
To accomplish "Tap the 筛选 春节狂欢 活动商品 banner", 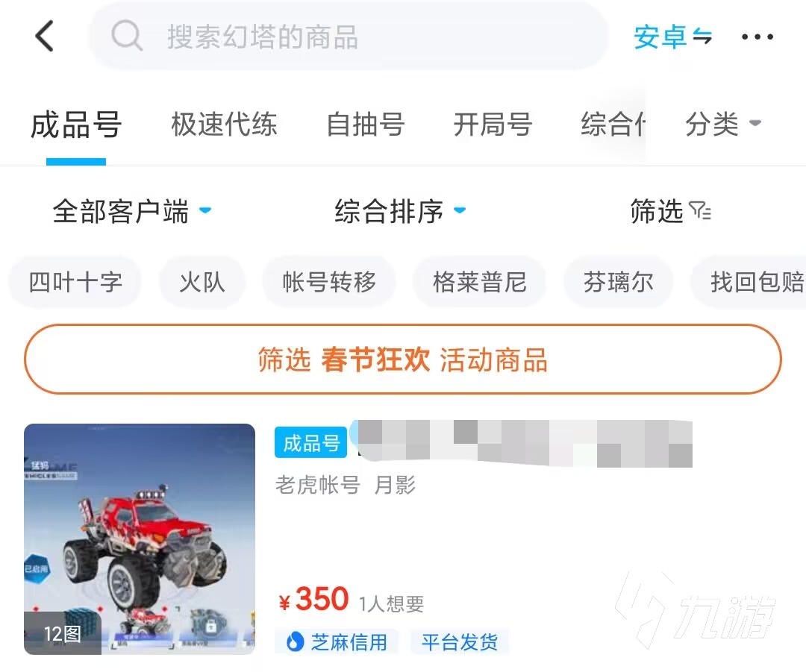I will coord(403,359).
